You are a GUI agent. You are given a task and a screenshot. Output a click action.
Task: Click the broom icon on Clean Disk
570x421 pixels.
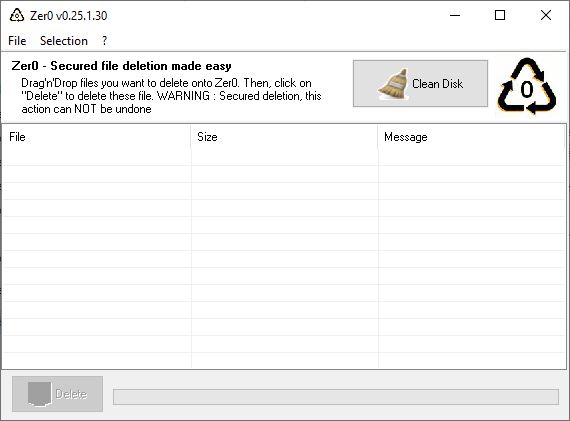394,84
